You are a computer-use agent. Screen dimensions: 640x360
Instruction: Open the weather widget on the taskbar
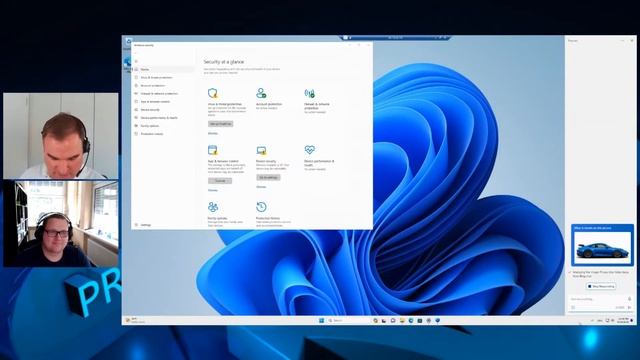(135, 320)
